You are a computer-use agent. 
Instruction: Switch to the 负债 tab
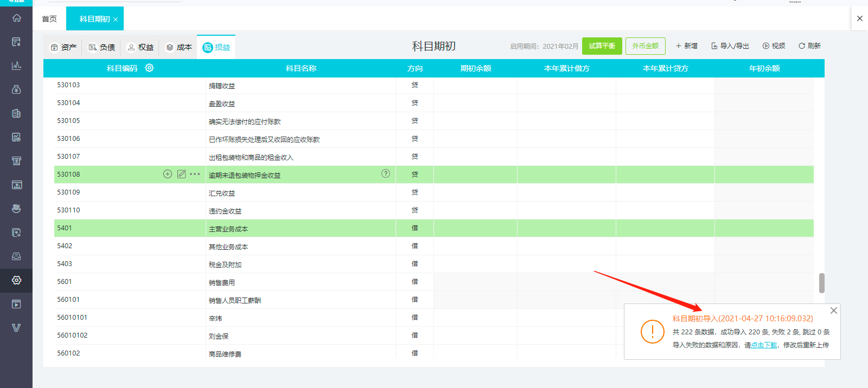pyautogui.click(x=102, y=47)
